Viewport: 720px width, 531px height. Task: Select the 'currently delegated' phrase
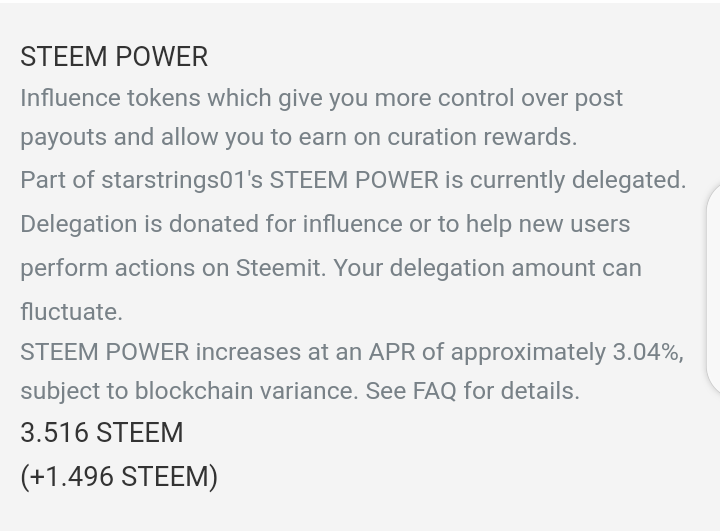click(578, 180)
